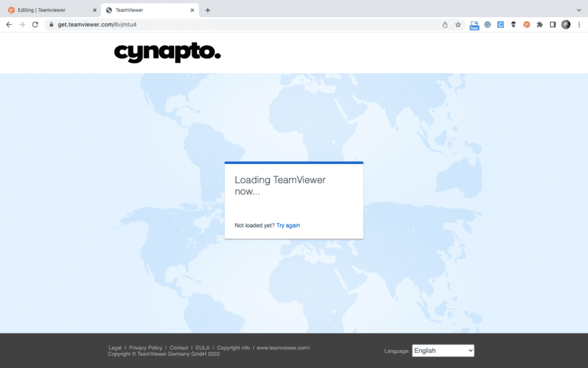Click the orange T extension icon
Screen dimensions: 588x368
pos(527,25)
